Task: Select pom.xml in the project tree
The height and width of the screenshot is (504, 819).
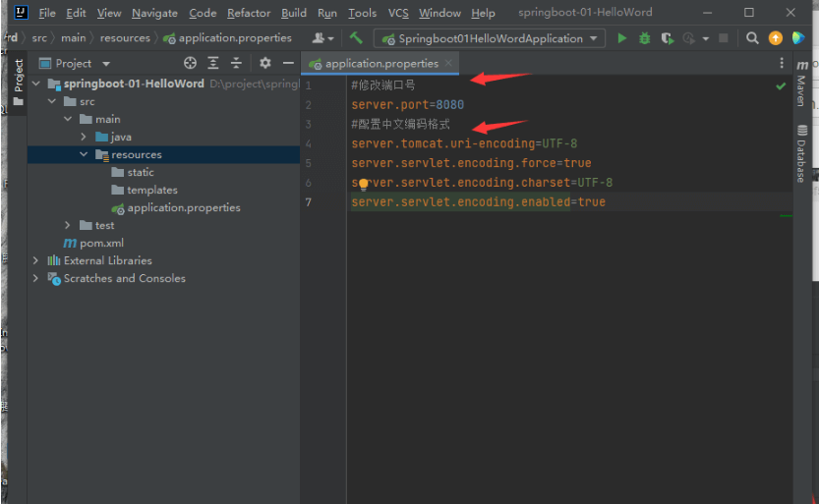Action: pos(94,243)
